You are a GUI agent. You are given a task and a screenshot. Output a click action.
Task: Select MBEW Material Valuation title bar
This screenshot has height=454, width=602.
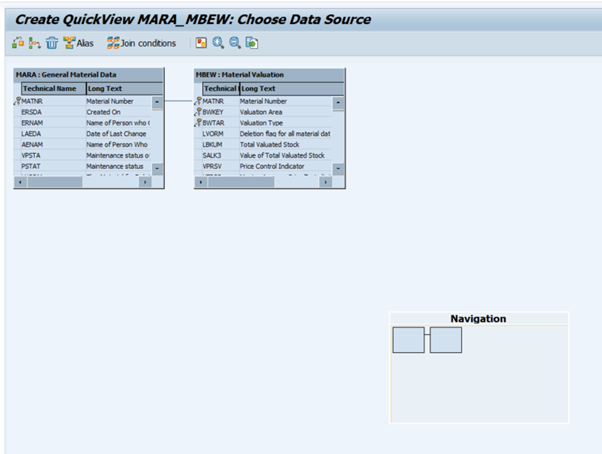coord(270,74)
